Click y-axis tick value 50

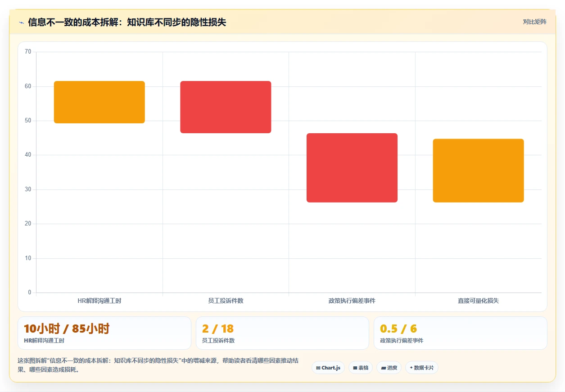pos(28,121)
